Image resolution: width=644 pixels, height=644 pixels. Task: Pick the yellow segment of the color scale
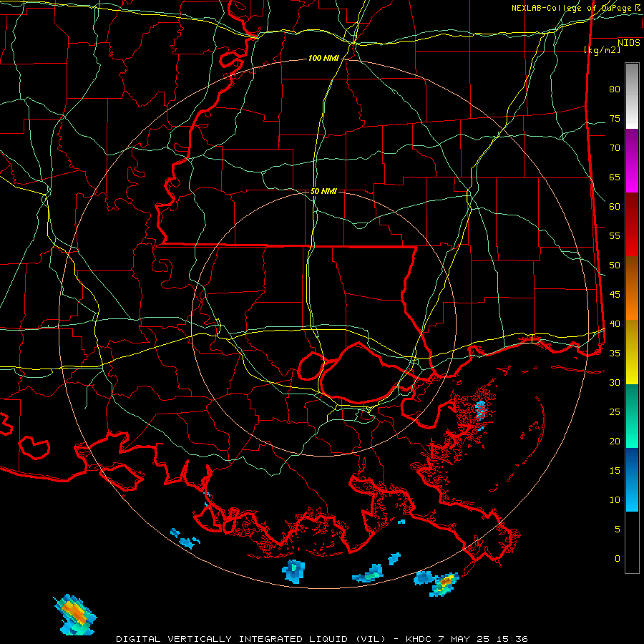tap(632, 352)
